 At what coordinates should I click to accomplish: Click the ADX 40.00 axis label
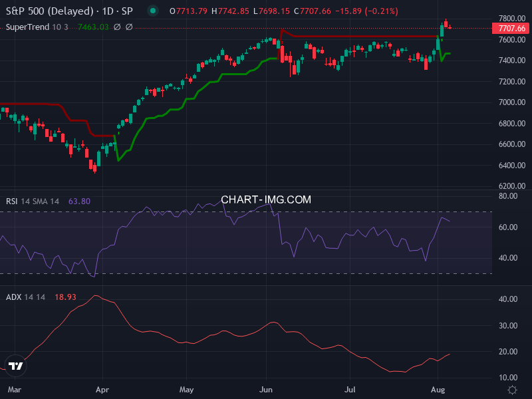tap(508, 299)
